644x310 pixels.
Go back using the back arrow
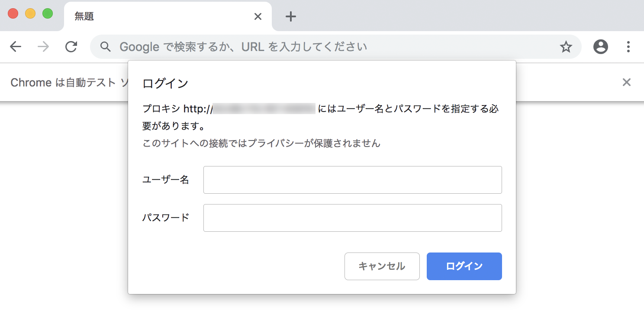(16, 46)
